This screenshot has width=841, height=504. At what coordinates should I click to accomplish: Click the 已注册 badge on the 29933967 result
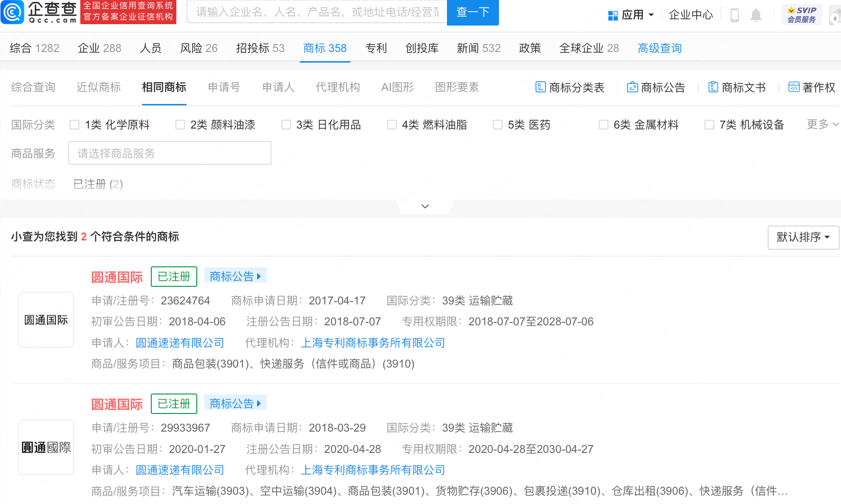click(x=174, y=404)
